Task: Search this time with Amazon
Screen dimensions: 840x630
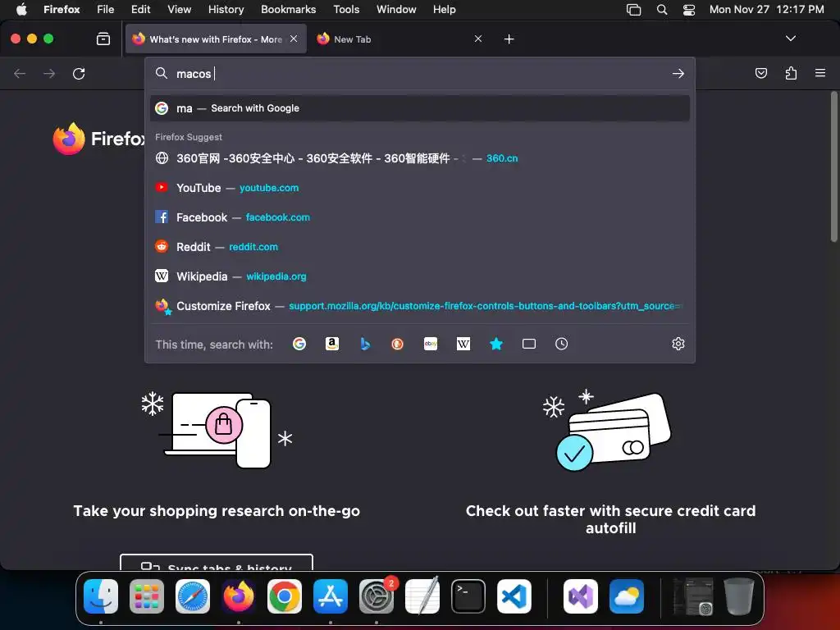Action: [x=332, y=344]
